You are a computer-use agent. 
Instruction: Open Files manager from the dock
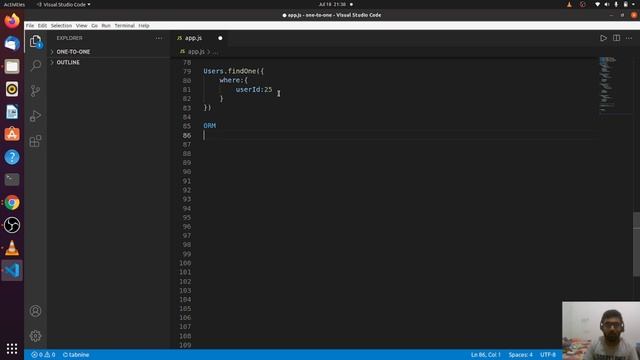(x=12, y=66)
